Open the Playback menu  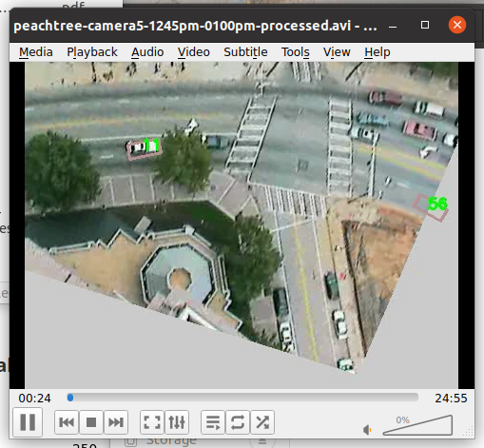[x=92, y=52]
